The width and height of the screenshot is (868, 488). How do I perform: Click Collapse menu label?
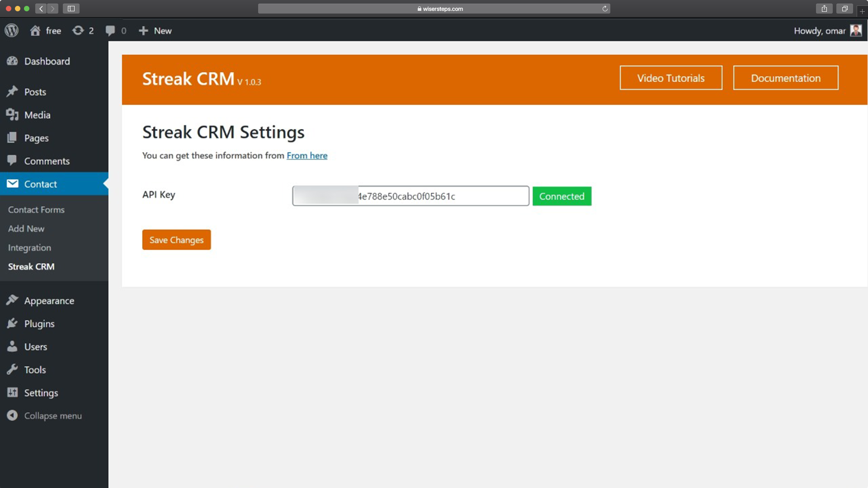click(x=53, y=416)
